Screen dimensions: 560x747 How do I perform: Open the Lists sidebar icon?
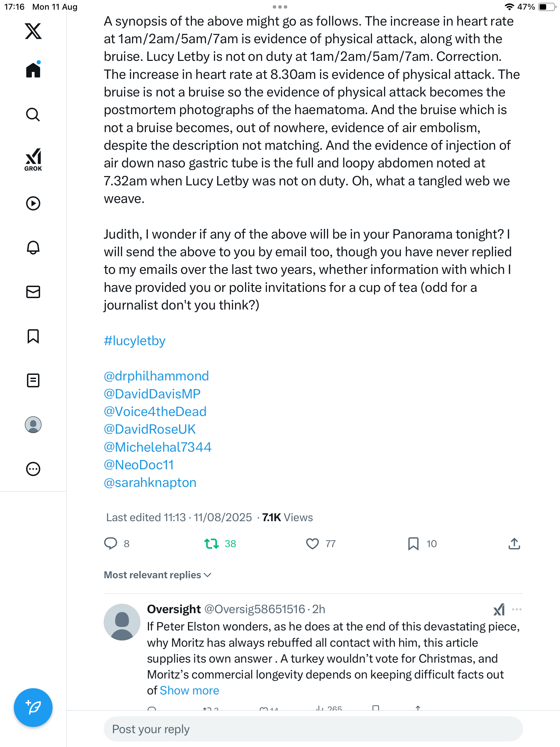point(33,380)
